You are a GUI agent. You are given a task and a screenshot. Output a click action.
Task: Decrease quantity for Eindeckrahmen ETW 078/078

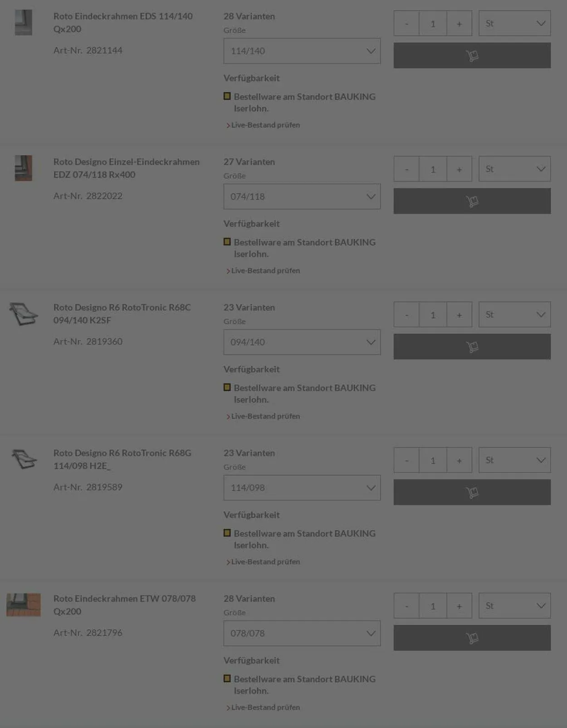click(x=406, y=606)
